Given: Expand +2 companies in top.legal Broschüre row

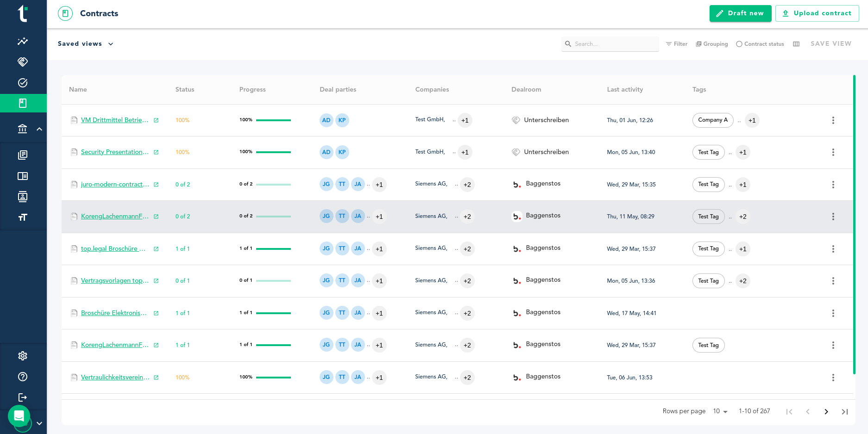Looking at the screenshot, I should [x=467, y=249].
